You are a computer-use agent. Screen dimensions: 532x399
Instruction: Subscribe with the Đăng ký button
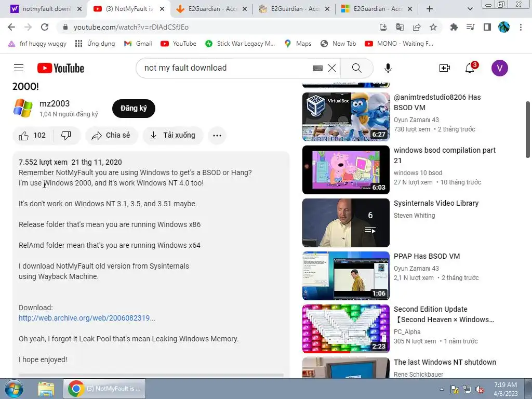[x=134, y=109]
